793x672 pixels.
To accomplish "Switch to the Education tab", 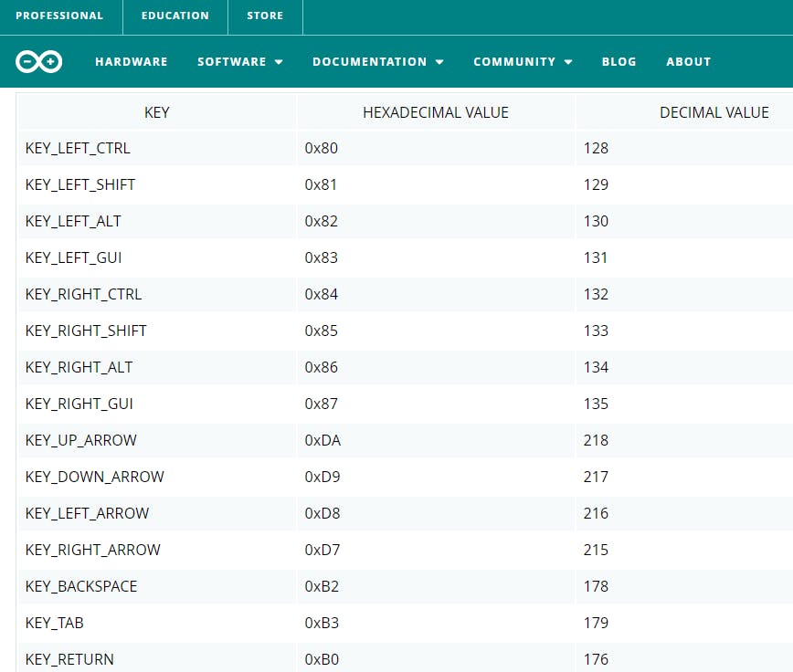I will 174,16.
